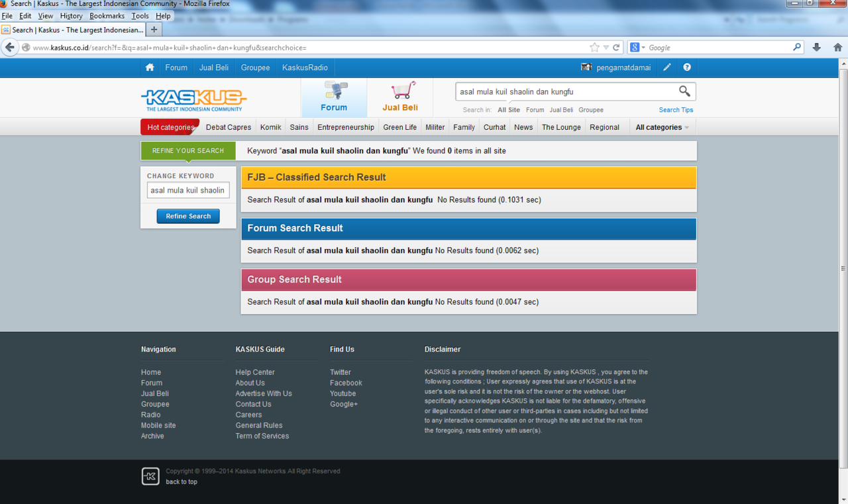Click the pengamatdamai user avatar
Screen dimensions: 848x504
(x=586, y=68)
